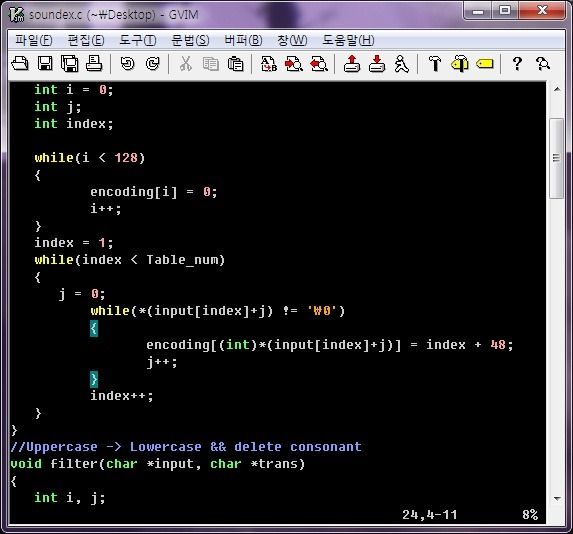Screen dimensions: 573x534
Task: Undo the last change
Action: pyautogui.click(x=127, y=64)
